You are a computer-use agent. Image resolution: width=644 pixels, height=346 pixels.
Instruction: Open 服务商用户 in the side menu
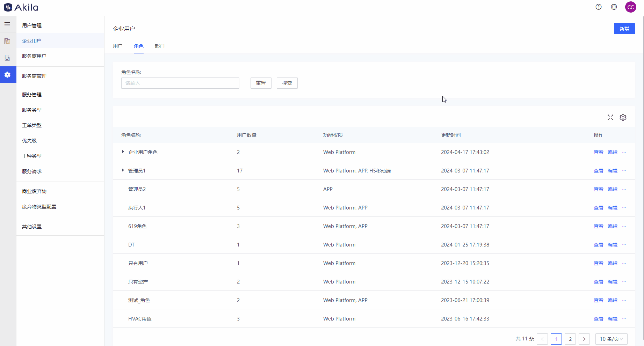[34, 56]
